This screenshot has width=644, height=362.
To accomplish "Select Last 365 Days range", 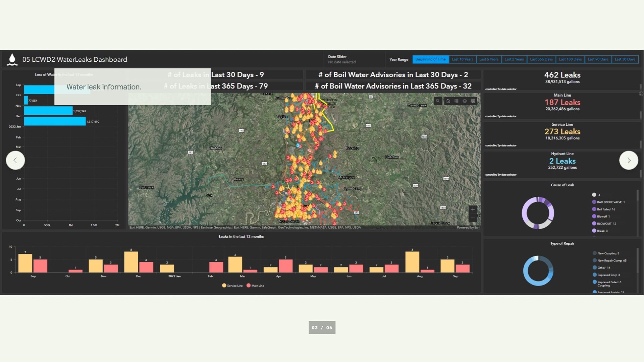I will [541, 59].
